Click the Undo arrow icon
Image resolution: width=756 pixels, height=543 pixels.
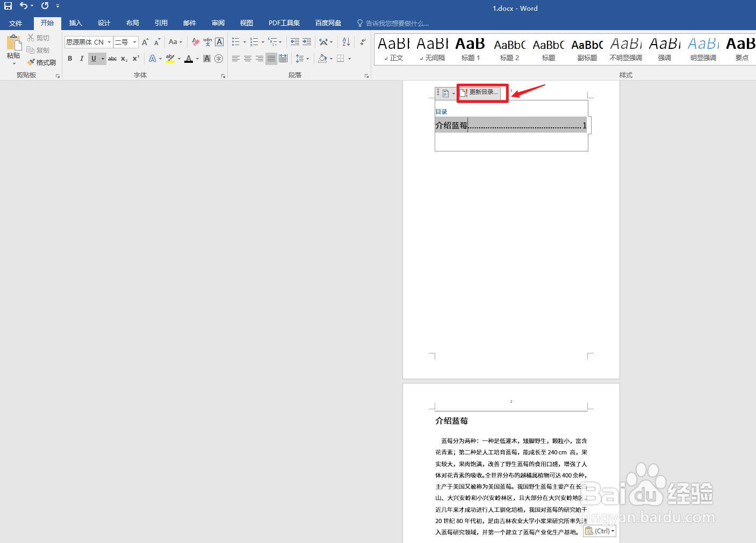coord(24,6)
